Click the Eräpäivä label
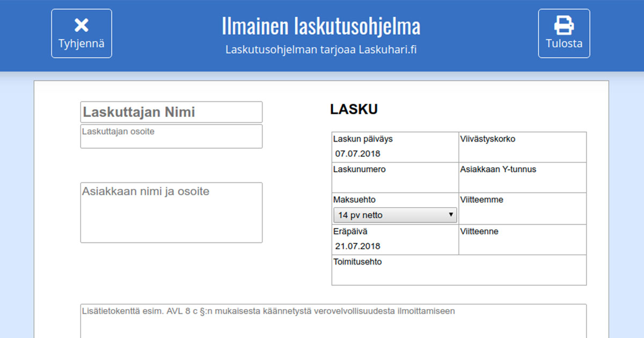The height and width of the screenshot is (338, 644). pyautogui.click(x=350, y=232)
